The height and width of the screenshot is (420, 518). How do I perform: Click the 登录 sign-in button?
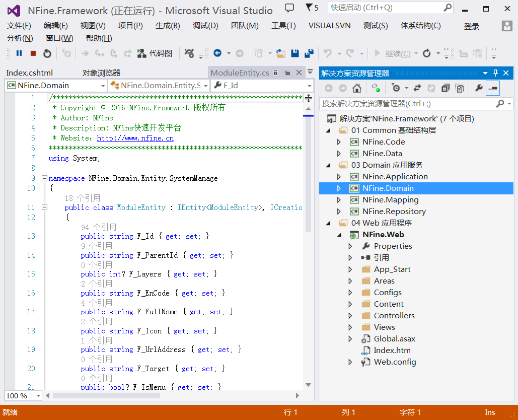click(471, 26)
